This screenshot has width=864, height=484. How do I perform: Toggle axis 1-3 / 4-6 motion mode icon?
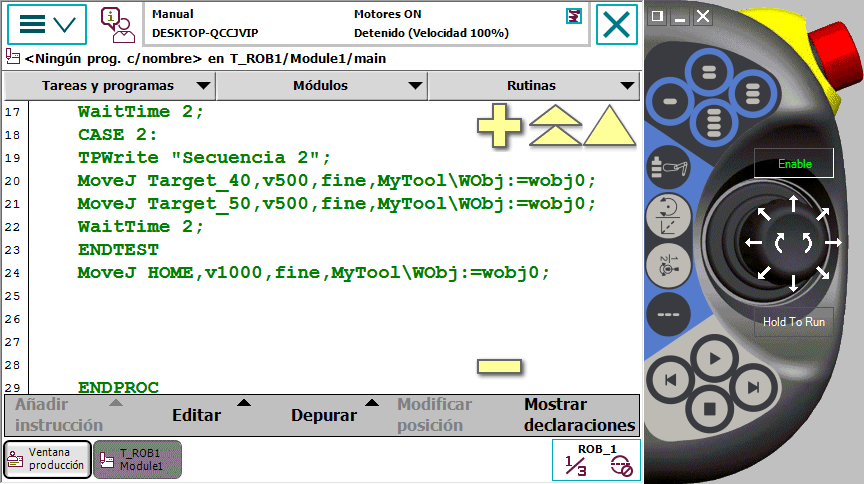[x=668, y=266]
